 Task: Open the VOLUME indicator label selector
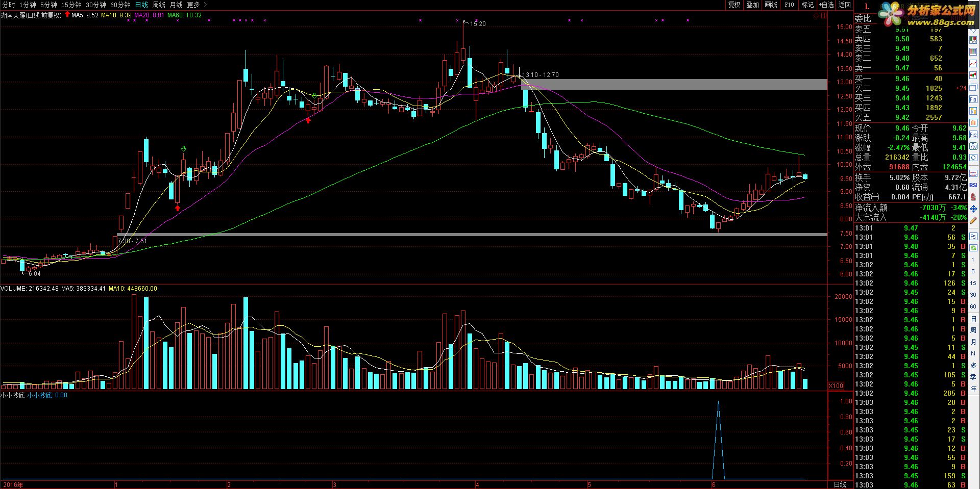pyautogui.click(x=13, y=289)
